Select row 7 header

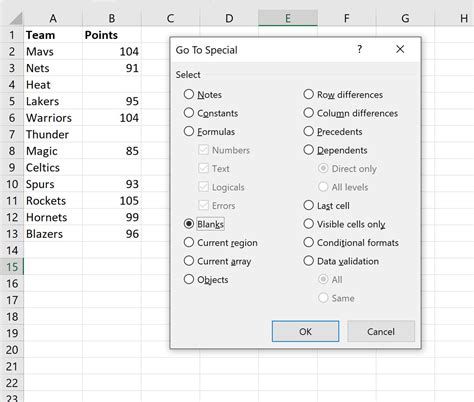pyautogui.click(x=12, y=134)
